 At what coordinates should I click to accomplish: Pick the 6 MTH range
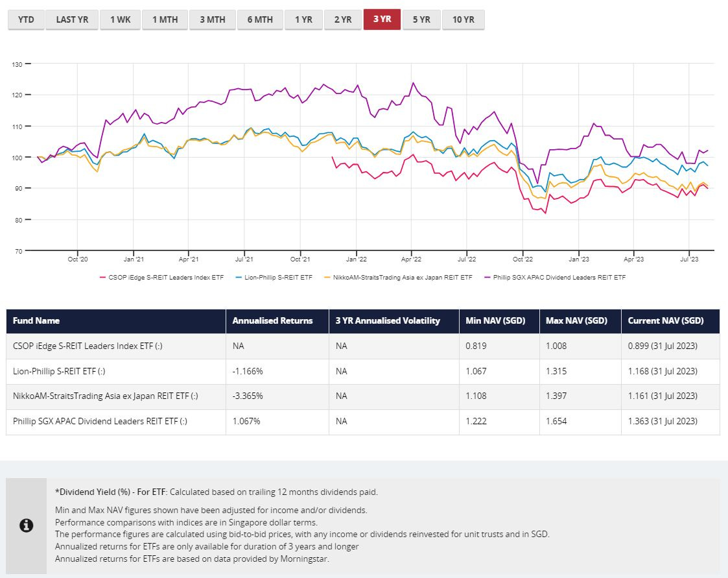(x=260, y=19)
